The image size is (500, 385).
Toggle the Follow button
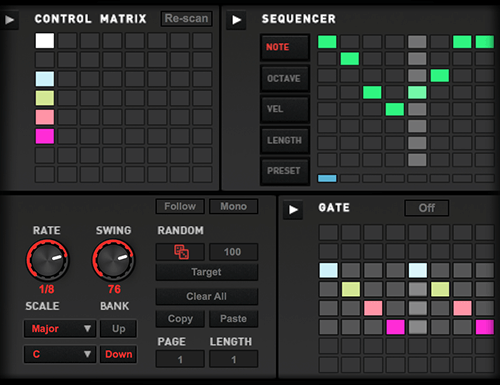[180, 207]
